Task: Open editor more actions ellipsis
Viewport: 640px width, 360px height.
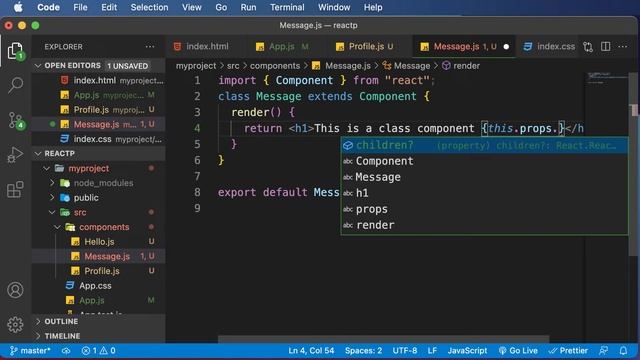Action: point(623,47)
